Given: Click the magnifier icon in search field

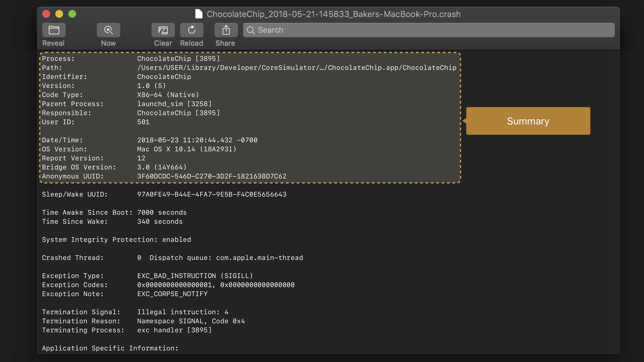Looking at the screenshot, I should (x=251, y=30).
